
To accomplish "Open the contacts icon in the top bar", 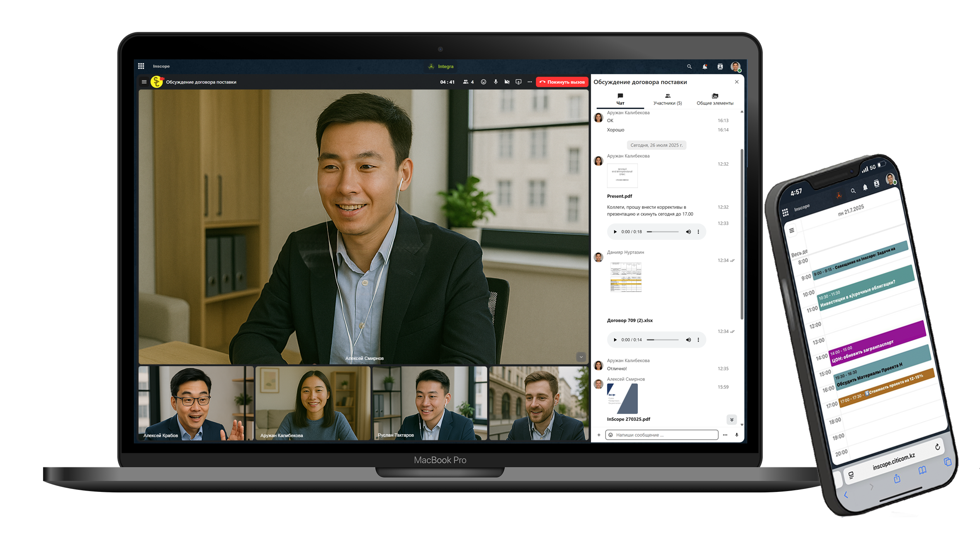I will pyautogui.click(x=720, y=66).
